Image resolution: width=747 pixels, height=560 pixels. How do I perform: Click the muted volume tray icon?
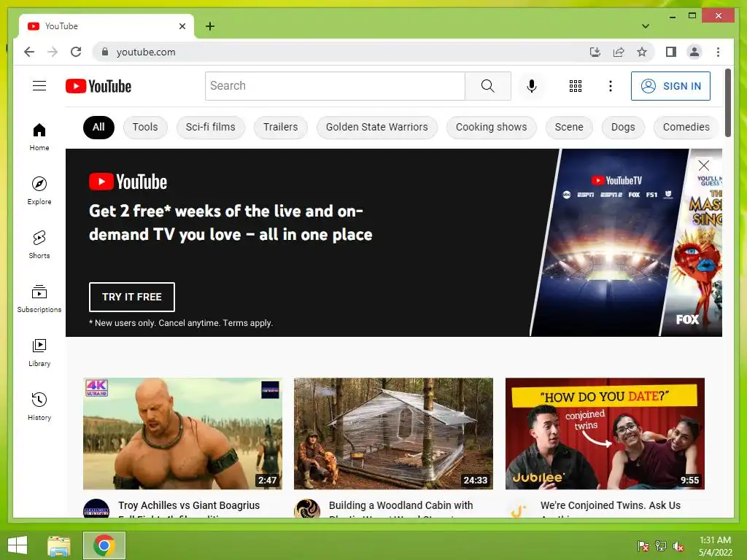point(678,546)
